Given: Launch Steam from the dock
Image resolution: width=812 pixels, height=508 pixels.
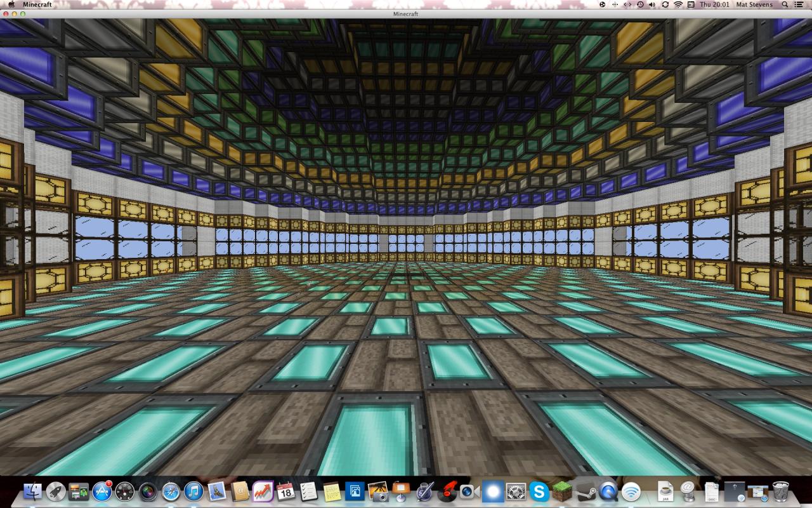Looking at the screenshot, I should (587, 492).
